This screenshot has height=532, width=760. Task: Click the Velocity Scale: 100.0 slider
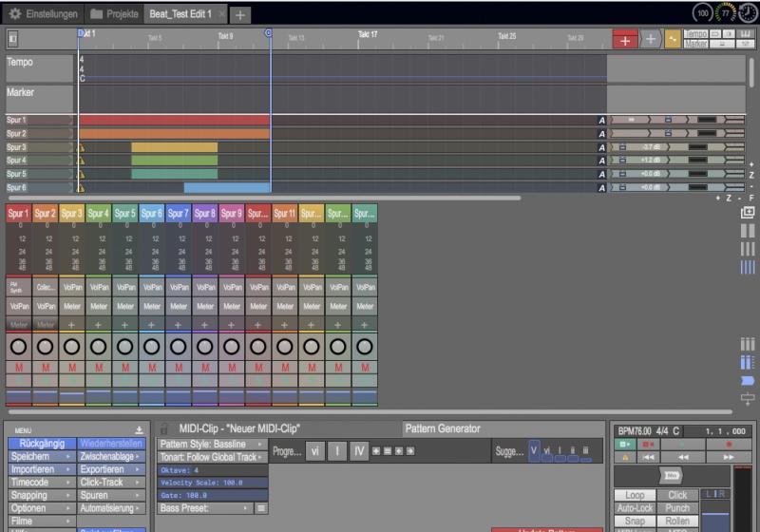coord(212,483)
